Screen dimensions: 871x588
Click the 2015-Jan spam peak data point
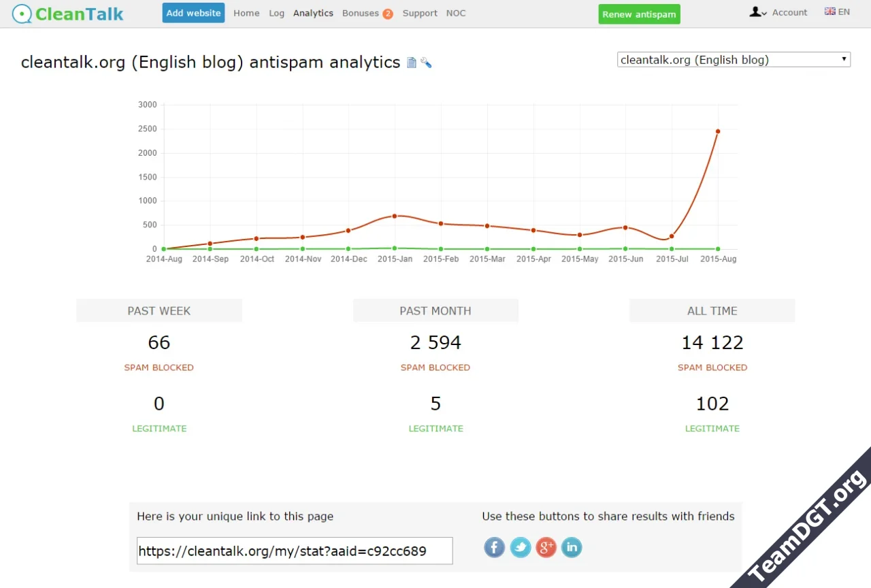[395, 216]
